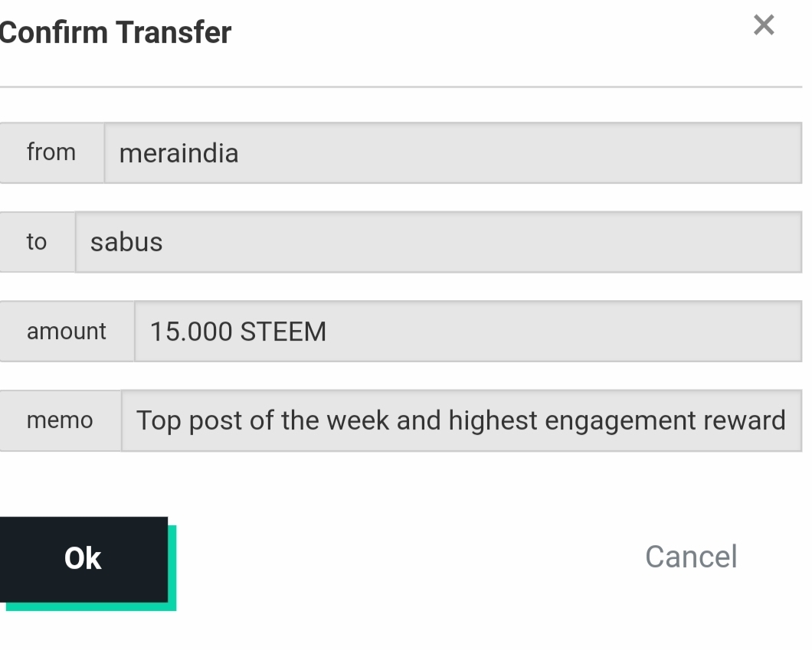Click the "from" label box
This screenshot has height=650, width=812.
click(51, 152)
